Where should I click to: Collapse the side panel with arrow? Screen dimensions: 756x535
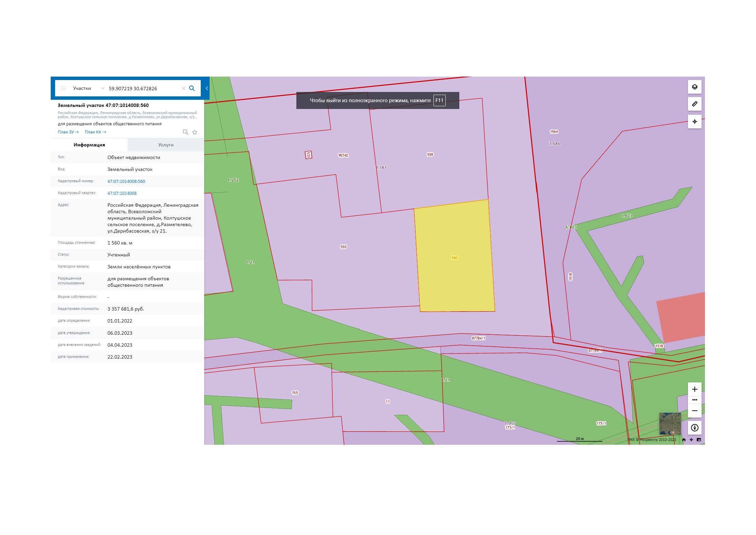(x=207, y=88)
